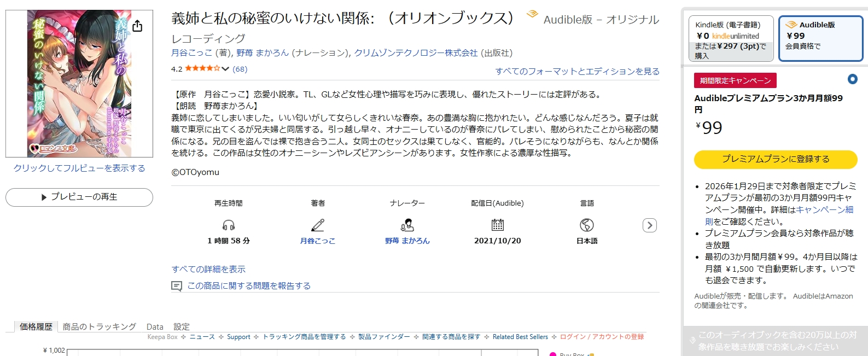Open the (68) reviews link

[x=240, y=69]
